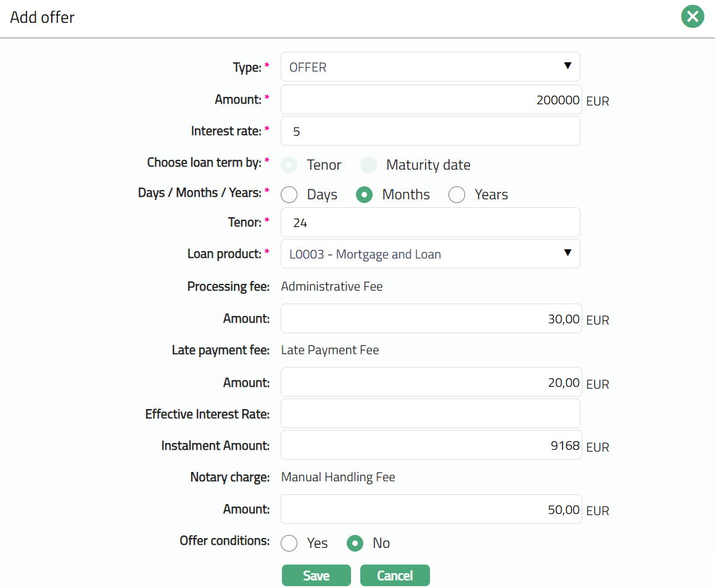The width and height of the screenshot is (715, 588).
Task: Click the Save button
Action: coord(316,575)
